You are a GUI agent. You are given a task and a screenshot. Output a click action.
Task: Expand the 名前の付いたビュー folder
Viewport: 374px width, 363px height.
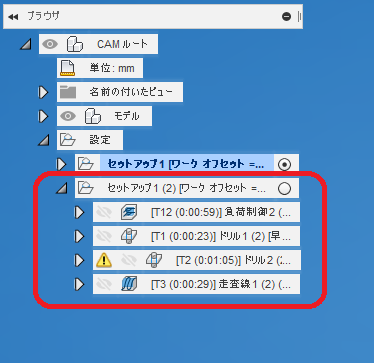(44, 92)
